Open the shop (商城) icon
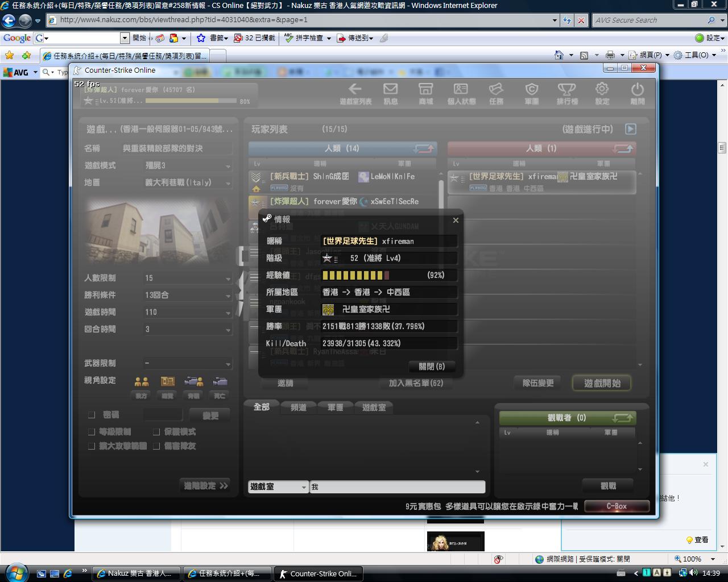The width and height of the screenshot is (728, 582). (425, 93)
